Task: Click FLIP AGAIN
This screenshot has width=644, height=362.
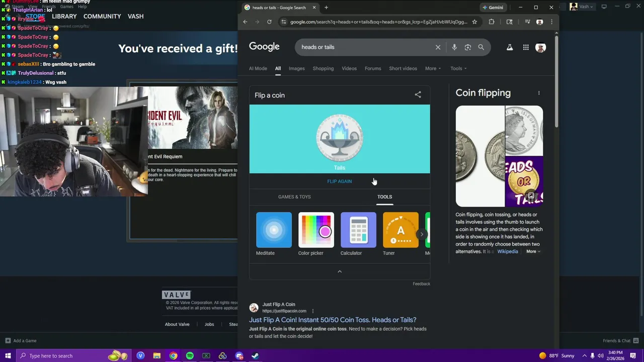Action: click(340, 182)
